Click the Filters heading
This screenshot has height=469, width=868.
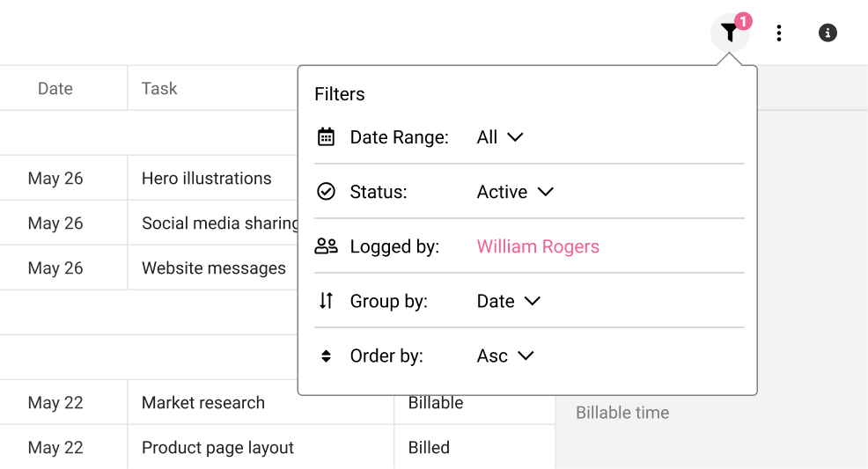tap(339, 94)
